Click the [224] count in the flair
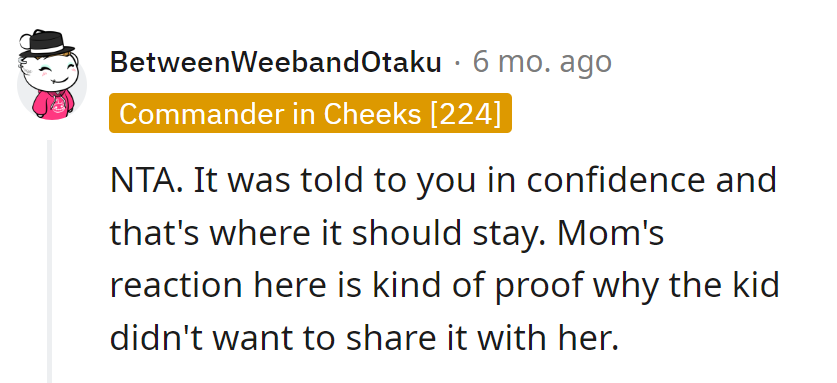This screenshot has width=837, height=383. tap(465, 113)
